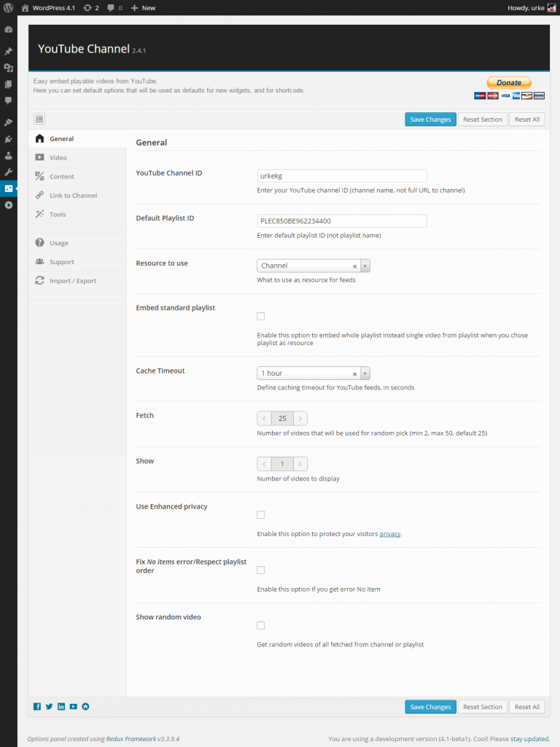
Task: Open Redux Framework link in footer
Action: tap(131, 739)
